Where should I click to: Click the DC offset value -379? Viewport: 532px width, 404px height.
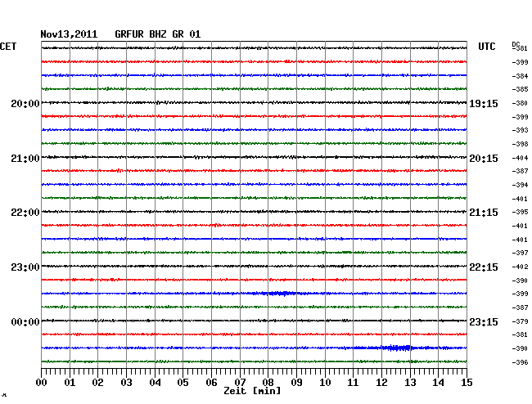click(520, 321)
